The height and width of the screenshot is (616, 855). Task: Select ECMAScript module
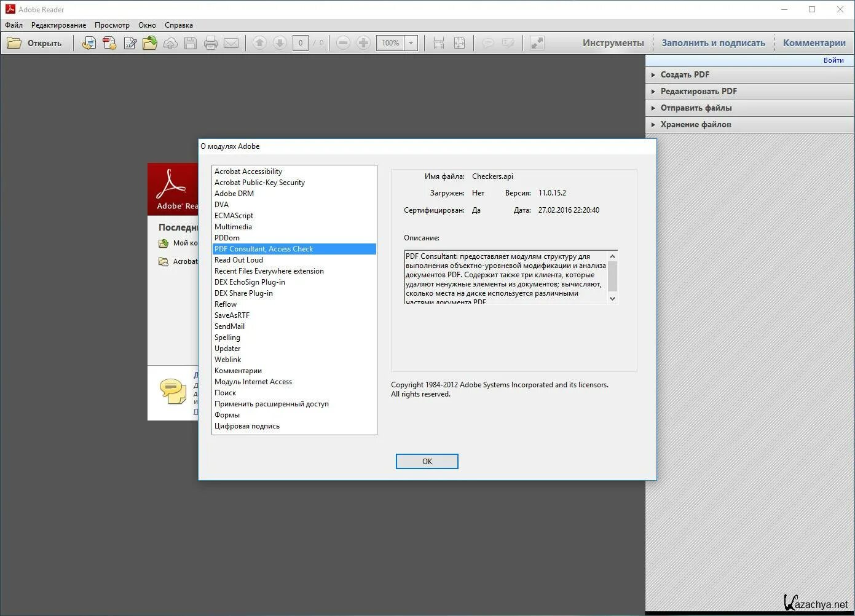(294, 216)
